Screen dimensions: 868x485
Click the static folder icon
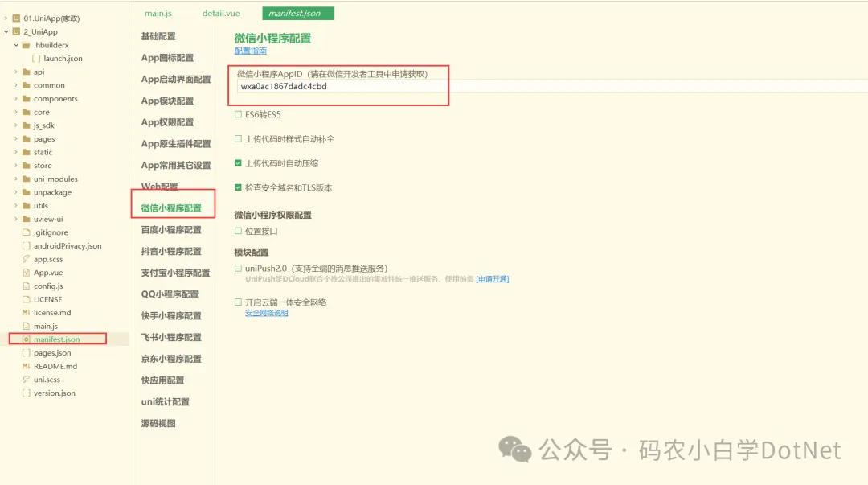26,152
